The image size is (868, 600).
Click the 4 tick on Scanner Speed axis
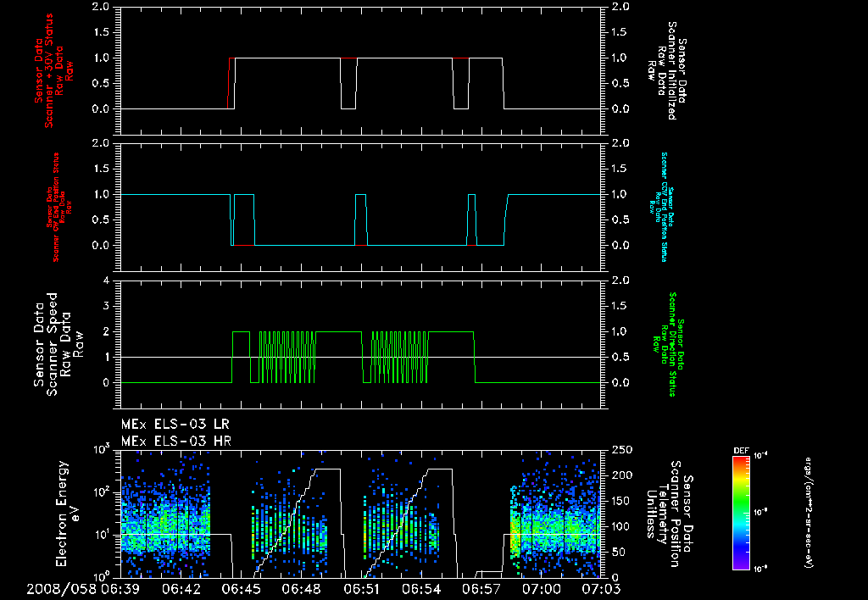pyautogui.click(x=106, y=281)
